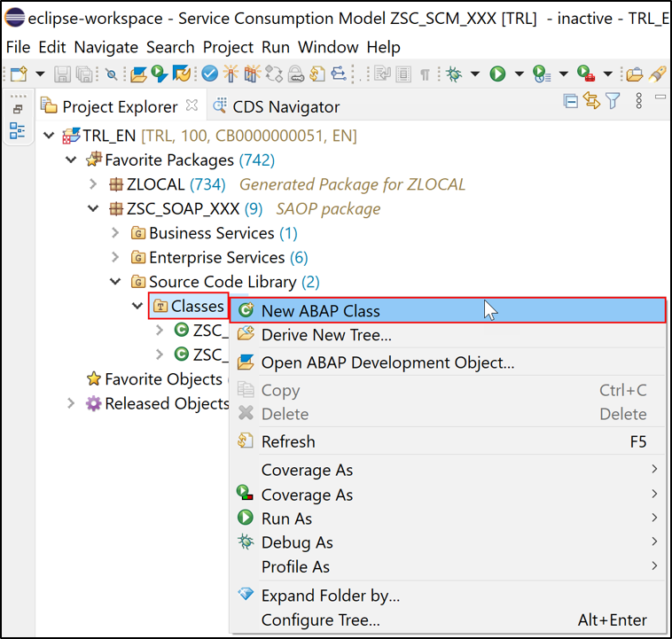This screenshot has width=672, height=639.
Task: Click Collapse All in Project Explorer
Action: 570,101
